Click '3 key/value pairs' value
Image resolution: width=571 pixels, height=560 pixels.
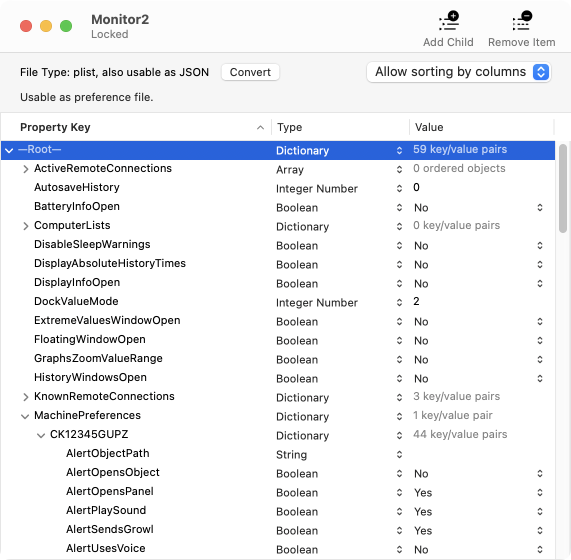[x=457, y=396]
